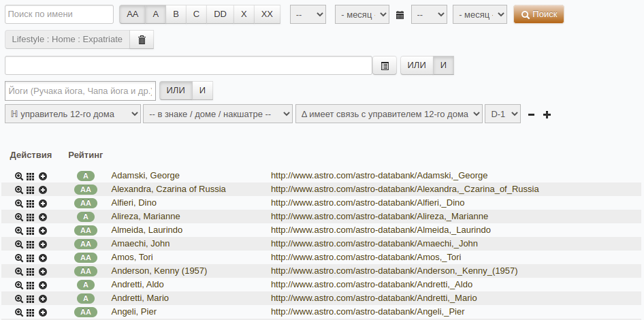Select ИЛИ for category filter
This screenshot has height=320, width=644.
click(417, 65)
